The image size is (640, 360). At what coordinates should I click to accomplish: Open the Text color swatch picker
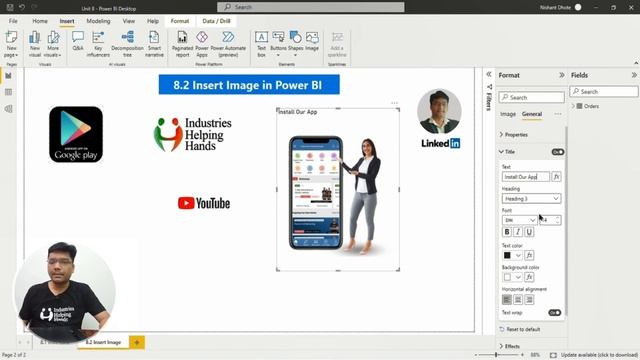[512, 255]
